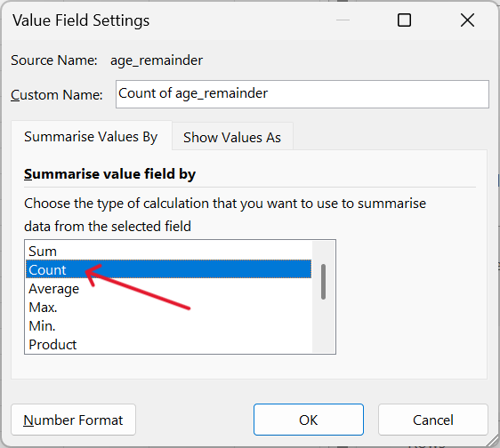Open the Show Values As tab
The width and height of the screenshot is (500, 448).
click(232, 137)
